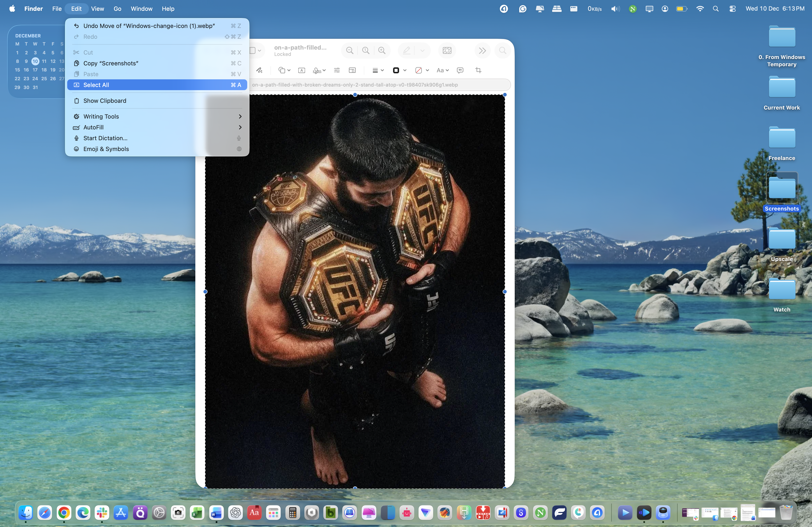Open System Settings from the Dock
812x527 pixels.
159,513
